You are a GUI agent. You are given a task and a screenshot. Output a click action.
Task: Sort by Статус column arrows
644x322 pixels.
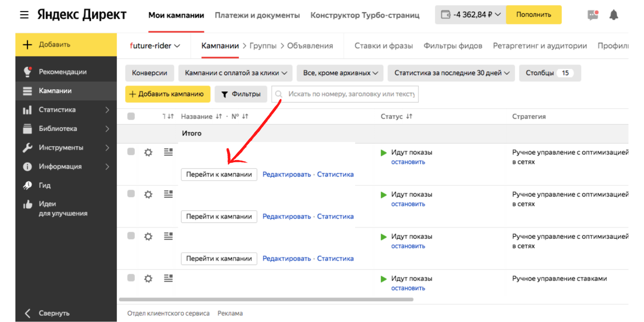(409, 116)
